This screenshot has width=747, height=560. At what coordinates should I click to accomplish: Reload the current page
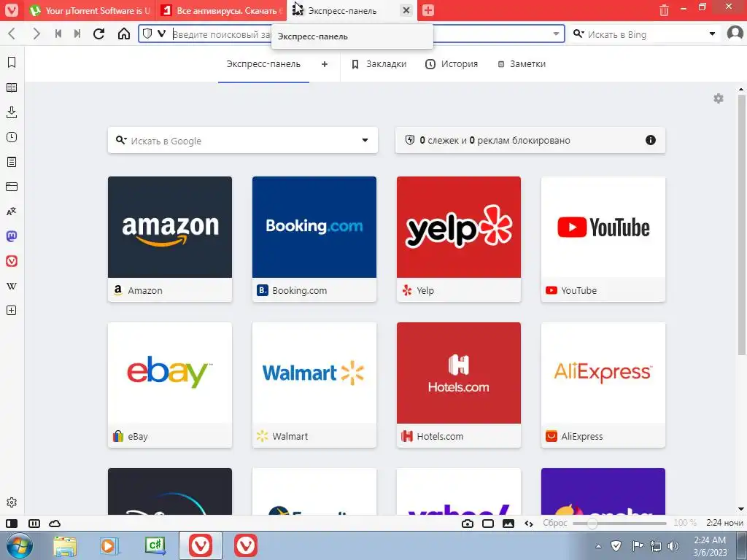pyautogui.click(x=99, y=34)
